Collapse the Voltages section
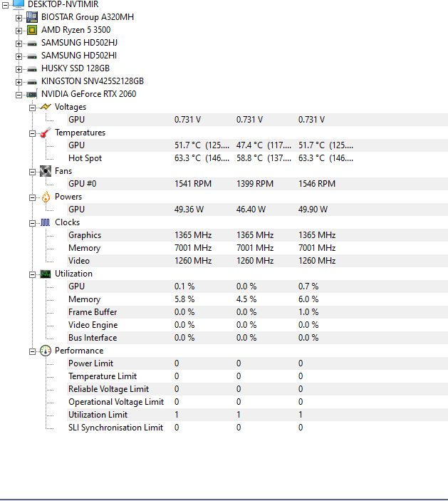This screenshot has width=448, height=501. coord(32,108)
